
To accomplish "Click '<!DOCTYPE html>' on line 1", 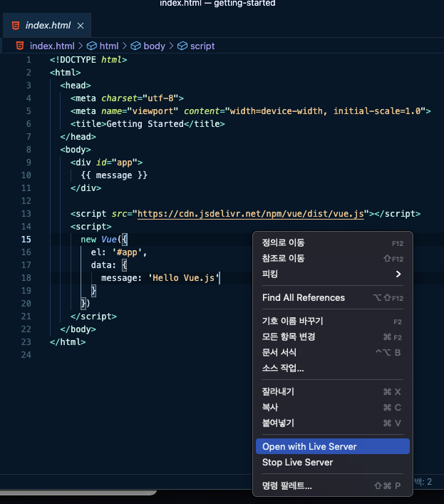I will tap(88, 60).
